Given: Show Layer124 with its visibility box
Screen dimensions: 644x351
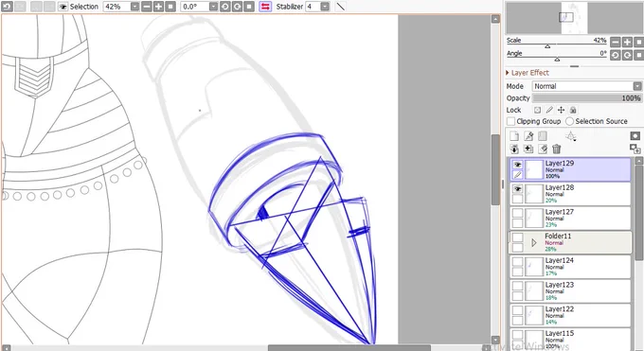Looking at the screenshot, I should coord(517,261).
